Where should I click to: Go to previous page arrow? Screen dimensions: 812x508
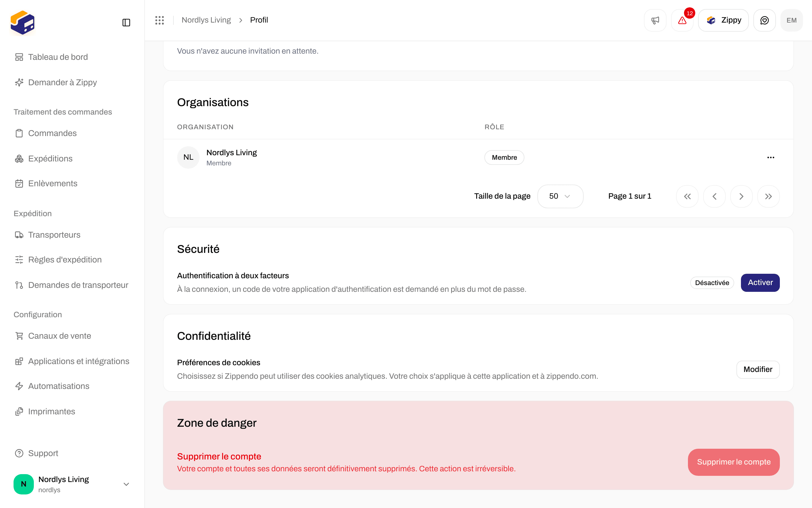tap(714, 196)
